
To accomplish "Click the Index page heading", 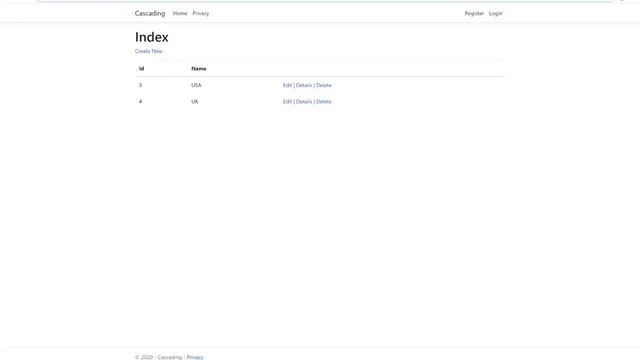I will coord(151,37).
